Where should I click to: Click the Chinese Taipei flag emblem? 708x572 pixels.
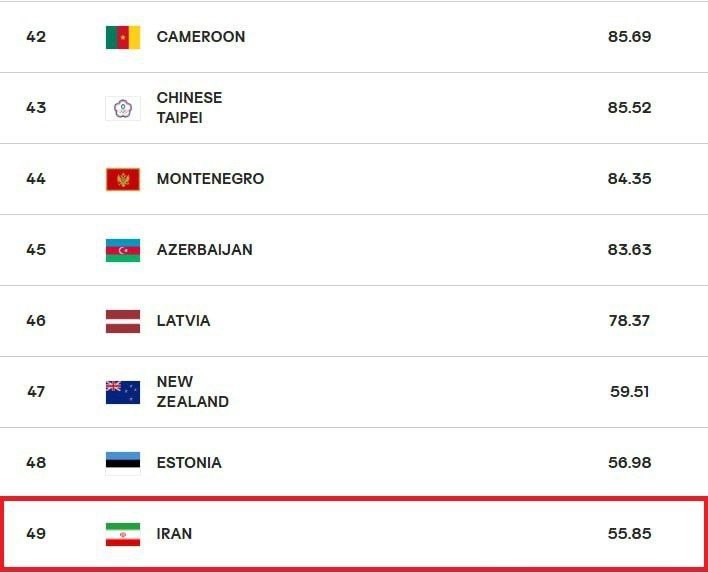point(123,108)
